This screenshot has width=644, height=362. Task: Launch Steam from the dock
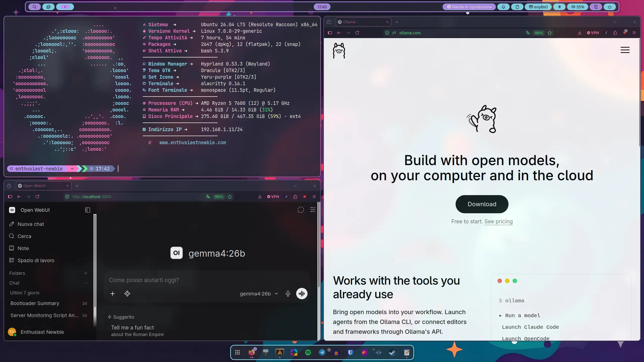pyautogui.click(x=392, y=352)
